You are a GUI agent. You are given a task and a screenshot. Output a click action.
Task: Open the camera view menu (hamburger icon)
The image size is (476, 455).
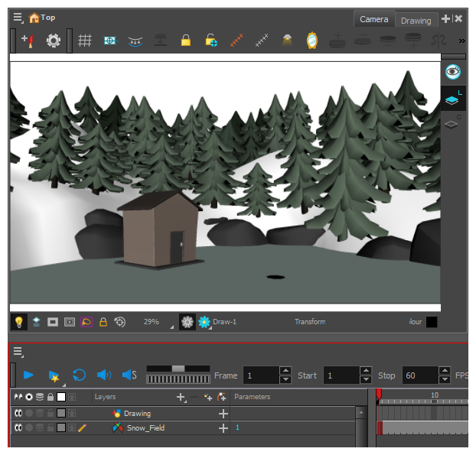[18, 18]
